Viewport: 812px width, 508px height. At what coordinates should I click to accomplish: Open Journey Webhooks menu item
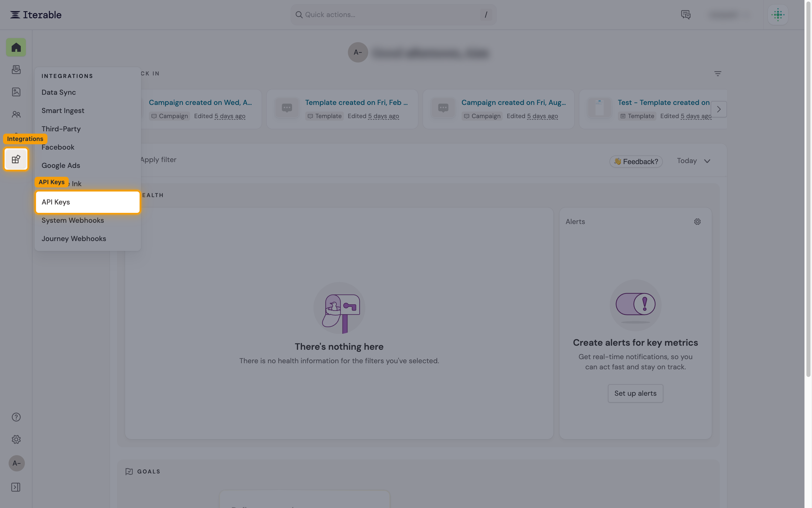pos(88,239)
